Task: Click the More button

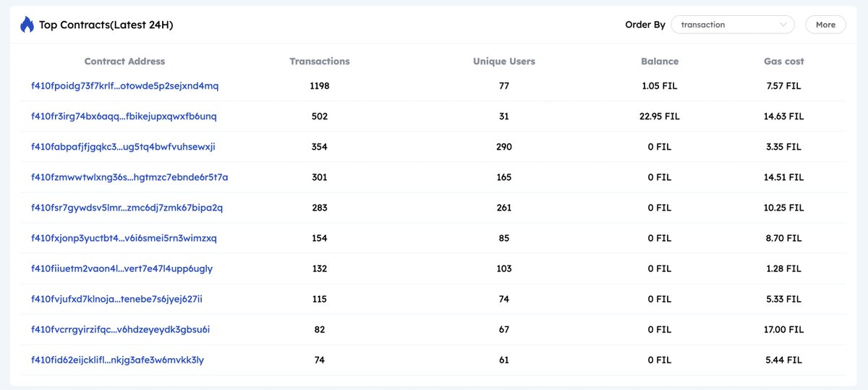Action: (x=825, y=25)
